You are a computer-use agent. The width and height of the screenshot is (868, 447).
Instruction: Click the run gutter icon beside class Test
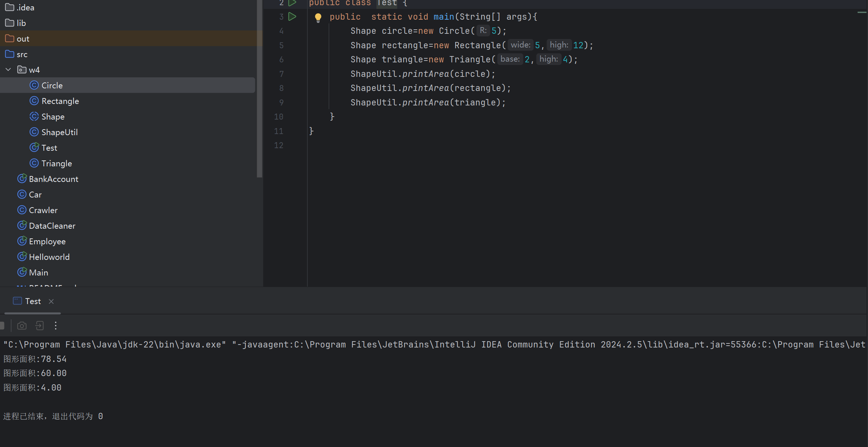(x=293, y=3)
